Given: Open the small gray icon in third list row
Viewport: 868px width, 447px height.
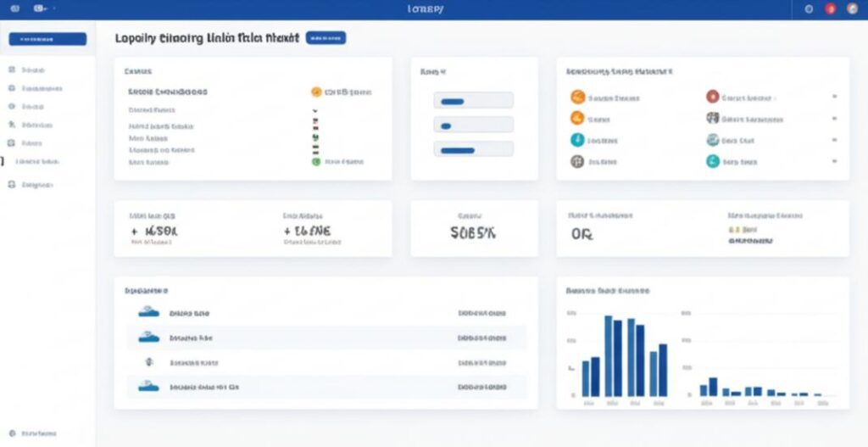Looking at the screenshot, I should pyautogui.click(x=148, y=361).
